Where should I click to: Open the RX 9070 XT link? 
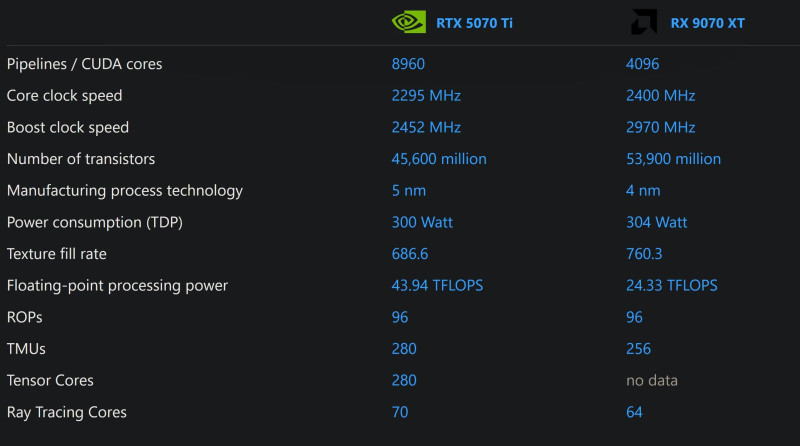pos(707,23)
